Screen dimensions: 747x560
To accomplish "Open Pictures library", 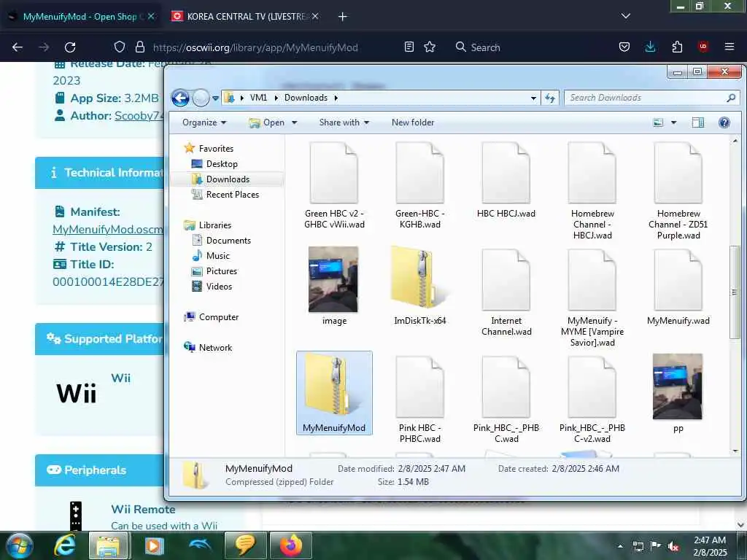I will point(214,271).
